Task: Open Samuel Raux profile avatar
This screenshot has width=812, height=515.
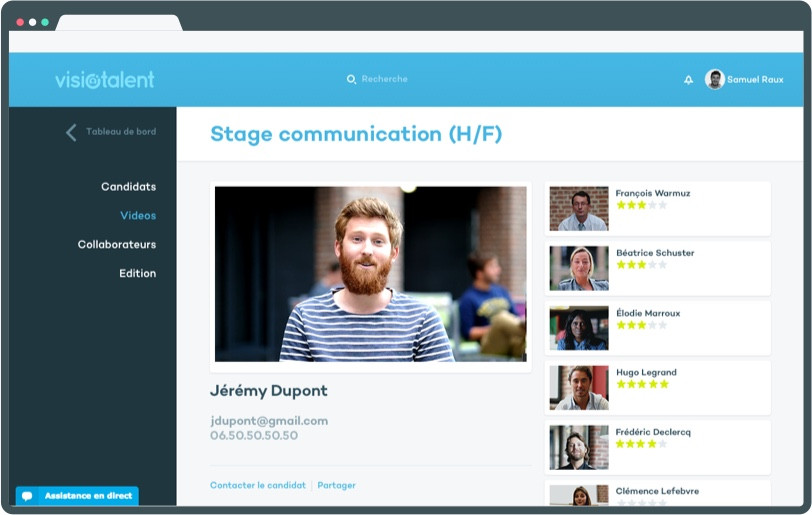Action: (x=714, y=79)
